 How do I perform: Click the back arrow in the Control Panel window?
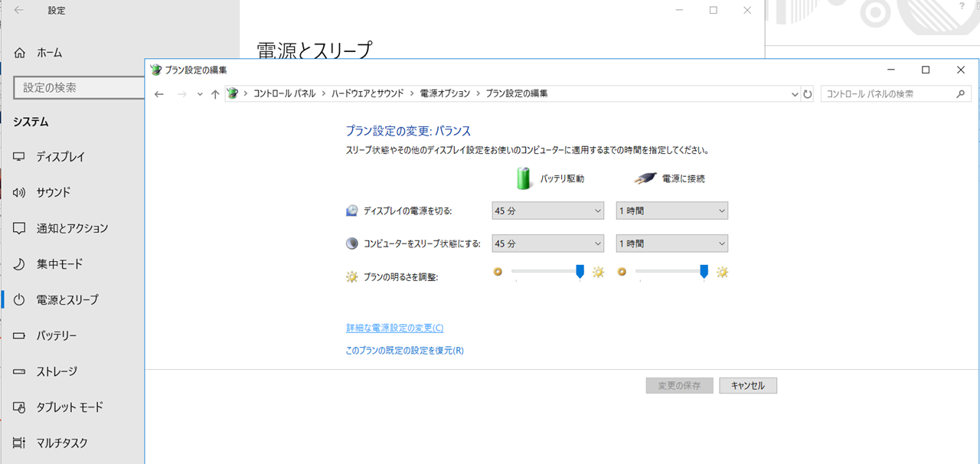coord(159,94)
